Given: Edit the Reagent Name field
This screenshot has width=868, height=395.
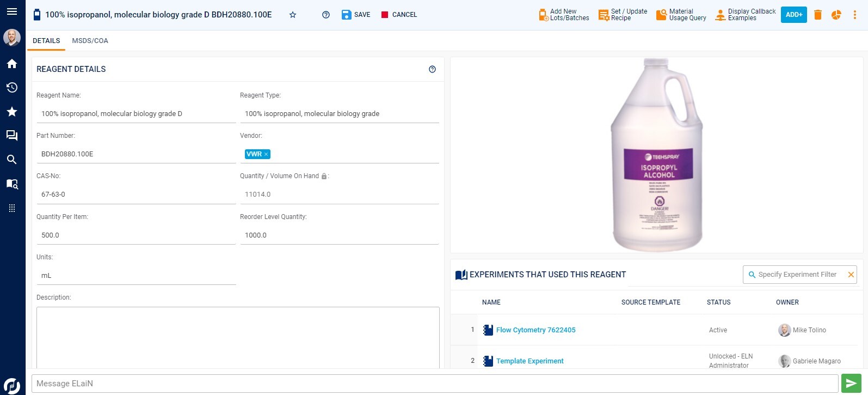Looking at the screenshot, I should point(136,114).
